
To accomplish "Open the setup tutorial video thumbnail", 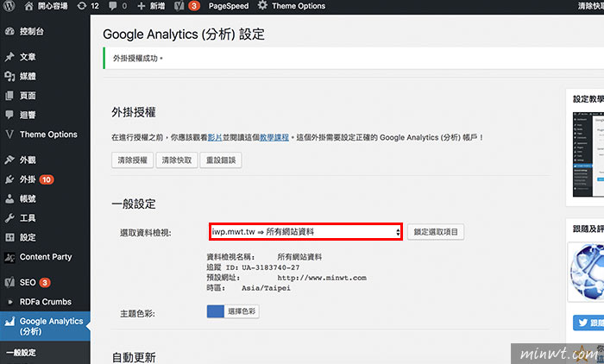I will tap(588, 154).
